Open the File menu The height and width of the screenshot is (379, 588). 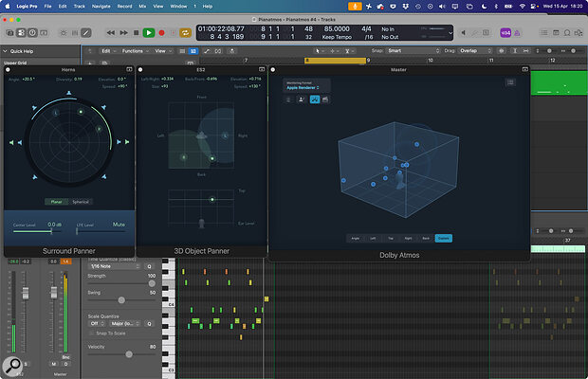pos(48,7)
